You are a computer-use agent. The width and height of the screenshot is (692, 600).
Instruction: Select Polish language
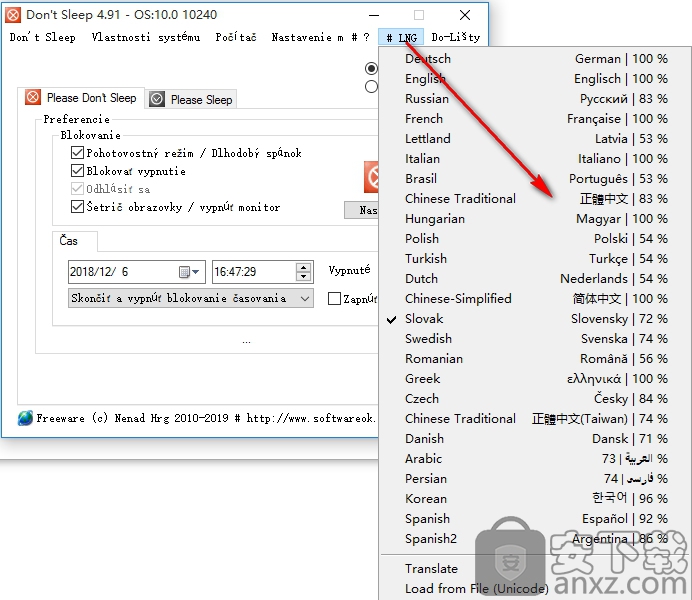(x=535, y=239)
